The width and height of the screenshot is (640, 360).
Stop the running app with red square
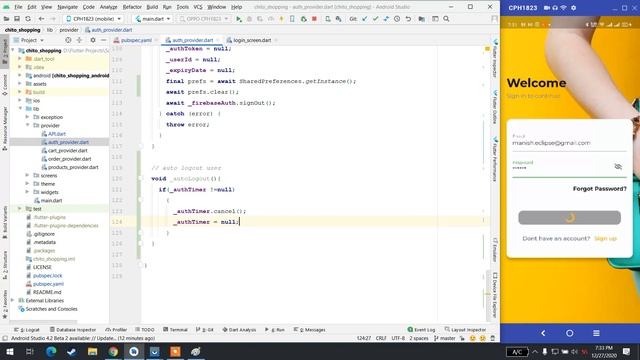click(x=314, y=19)
